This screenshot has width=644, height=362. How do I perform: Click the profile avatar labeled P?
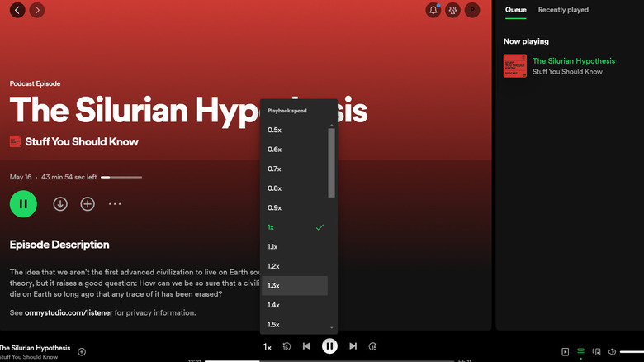coord(472,10)
